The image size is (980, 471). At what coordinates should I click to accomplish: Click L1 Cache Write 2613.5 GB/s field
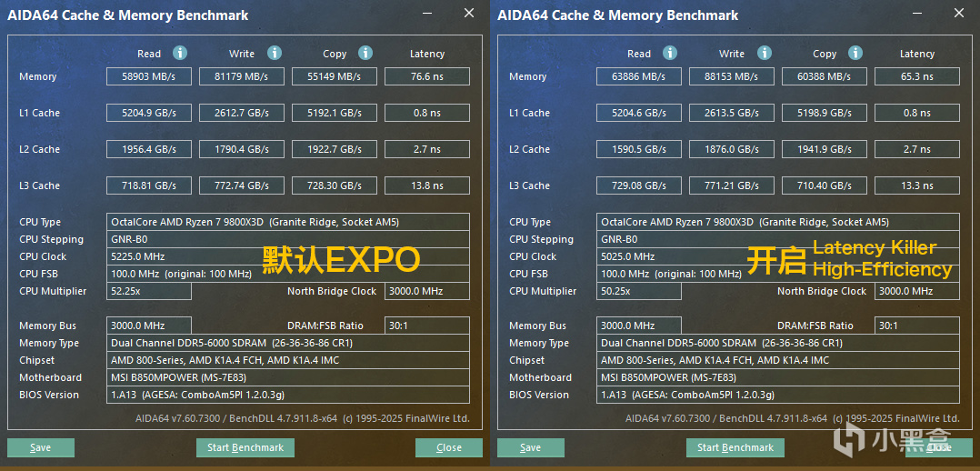click(731, 113)
